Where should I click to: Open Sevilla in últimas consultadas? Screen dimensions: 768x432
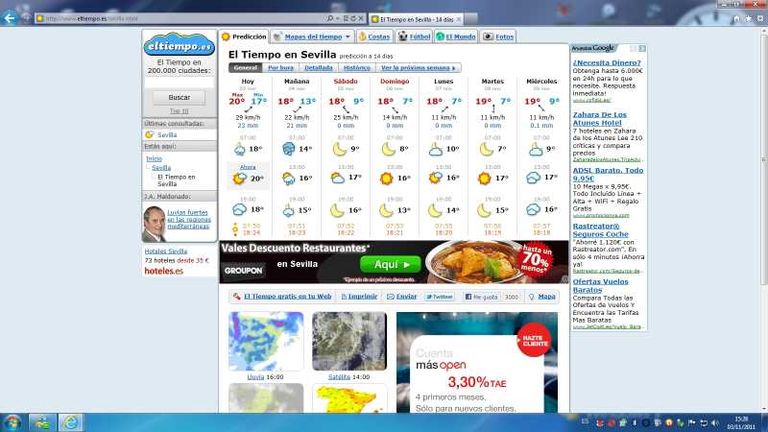(167, 135)
